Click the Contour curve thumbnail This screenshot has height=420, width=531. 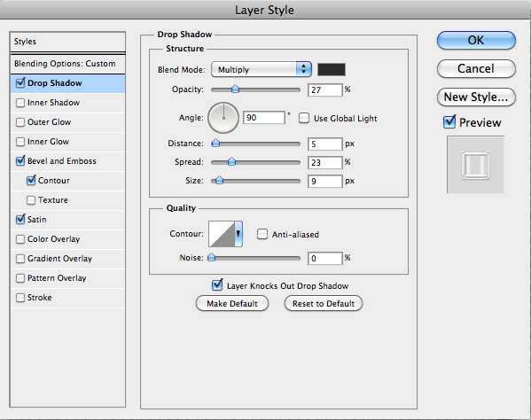point(222,234)
